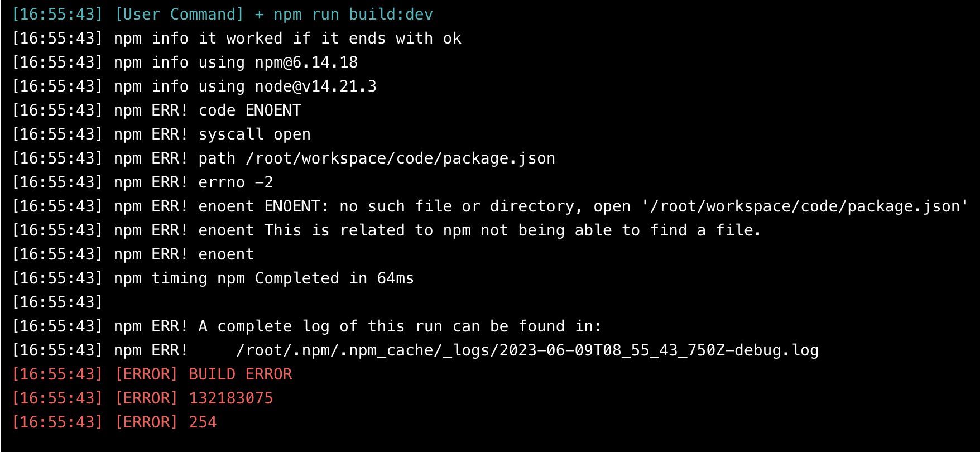Click the '[ERROR]' tag on the 'BUILD ERROR' line
Screen dimensions: 980x452
(146, 374)
